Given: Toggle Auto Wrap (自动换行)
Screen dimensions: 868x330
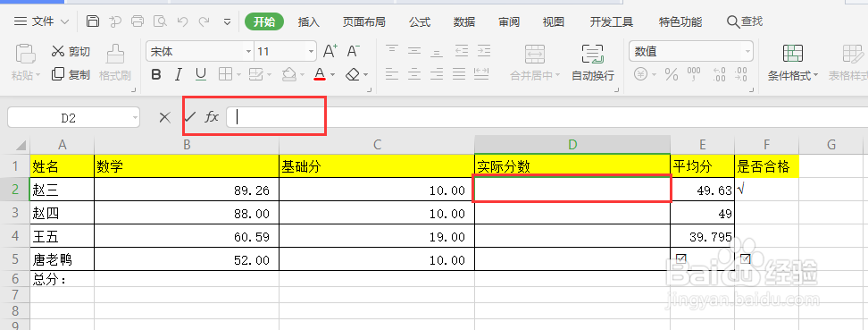Looking at the screenshot, I should click(x=593, y=63).
